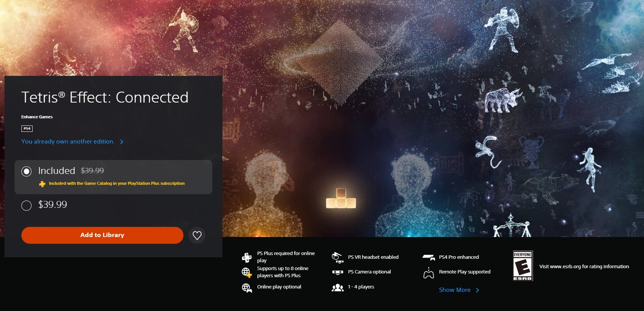
Task: Click the Add to Library button
Action: pos(102,235)
